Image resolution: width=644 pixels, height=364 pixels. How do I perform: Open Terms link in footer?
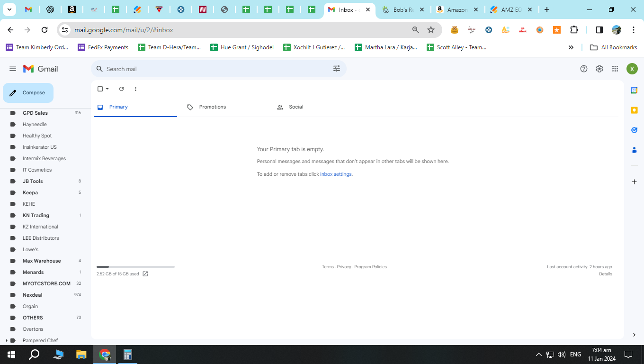pyautogui.click(x=328, y=267)
